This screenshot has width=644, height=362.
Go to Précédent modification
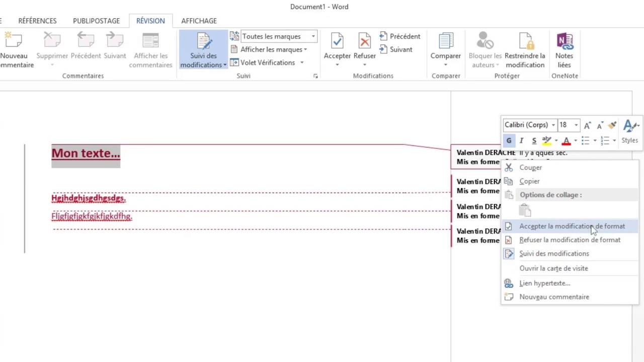tap(399, 36)
